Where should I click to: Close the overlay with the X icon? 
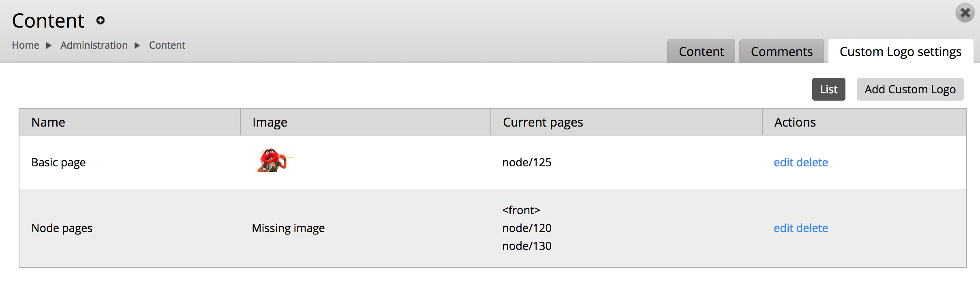click(x=965, y=13)
